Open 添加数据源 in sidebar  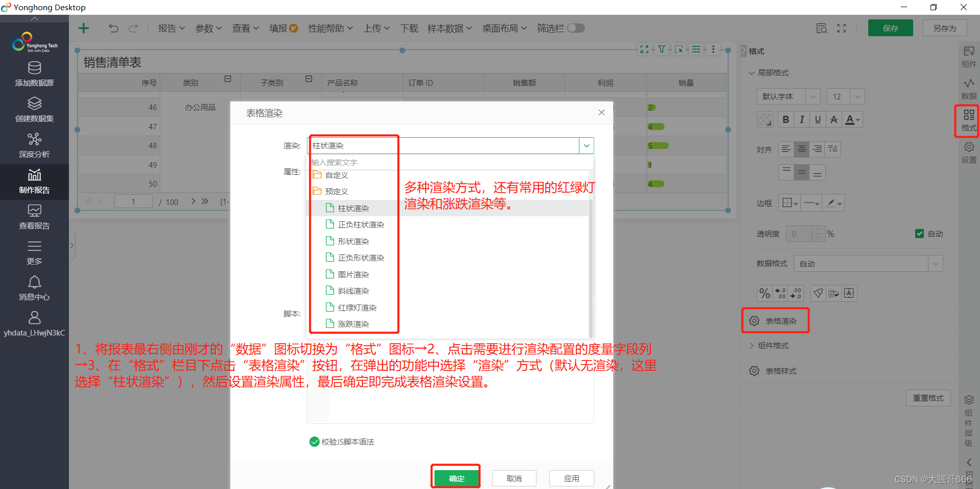34,74
